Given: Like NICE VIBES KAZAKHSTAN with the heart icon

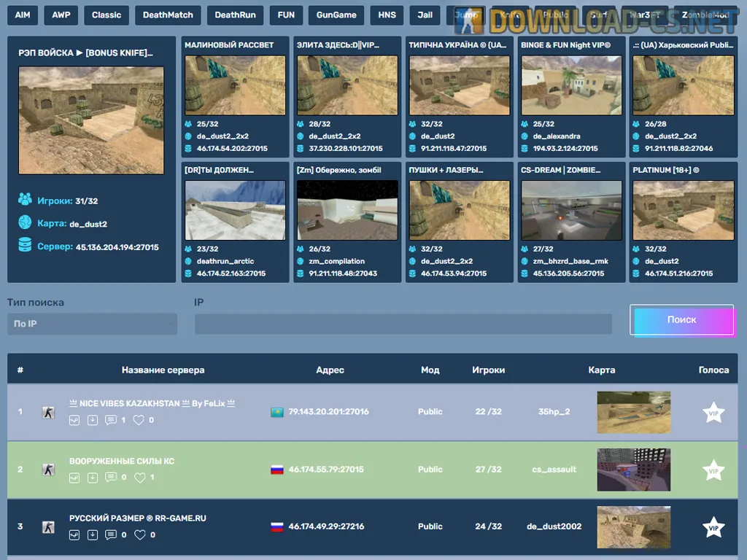Looking at the screenshot, I should click(139, 420).
